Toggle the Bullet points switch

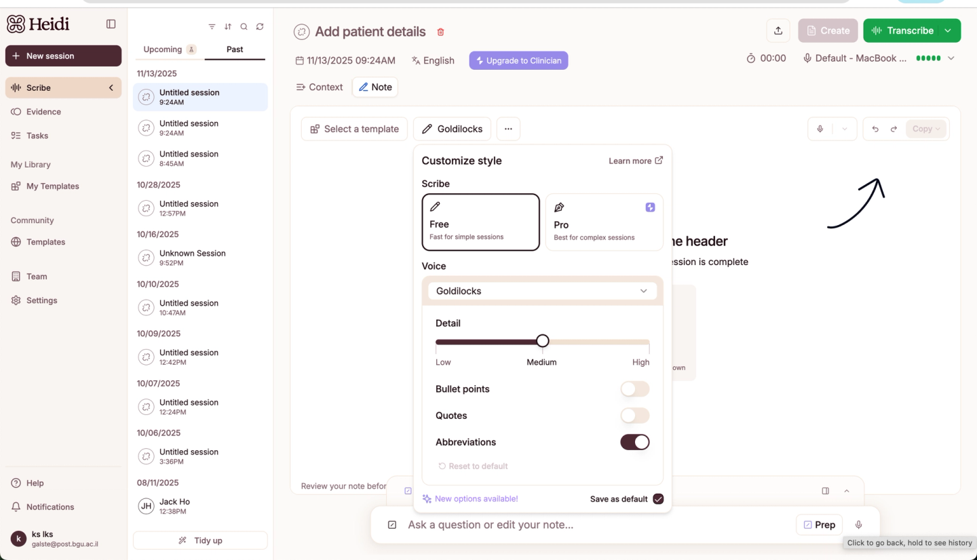click(x=634, y=389)
